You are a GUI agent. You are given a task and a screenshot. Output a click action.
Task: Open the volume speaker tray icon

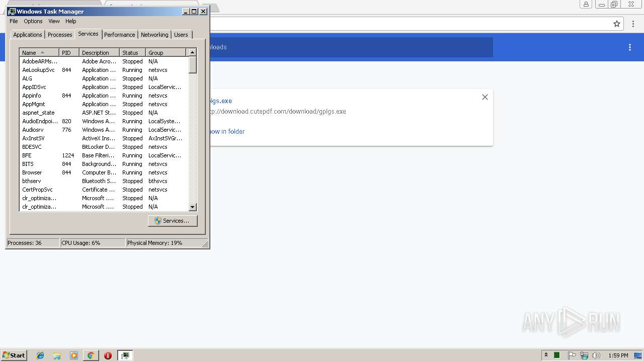pos(596,355)
